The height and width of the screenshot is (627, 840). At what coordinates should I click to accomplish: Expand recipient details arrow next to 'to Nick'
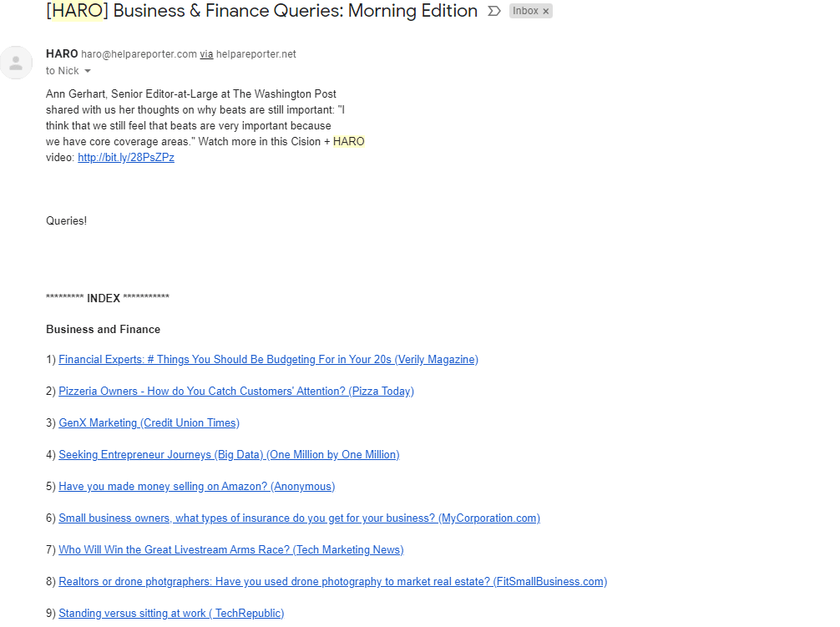click(x=88, y=71)
